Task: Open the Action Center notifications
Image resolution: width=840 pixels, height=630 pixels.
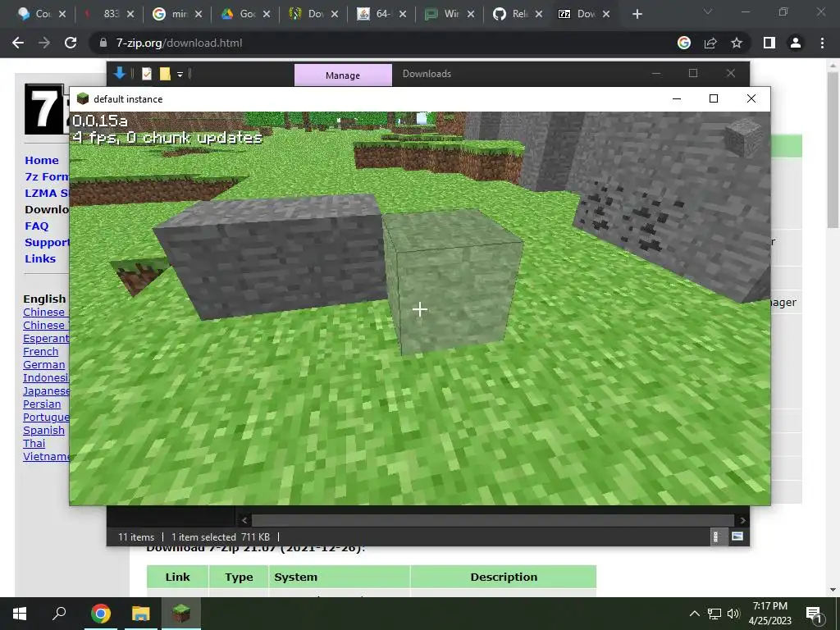Action: (814, 614)
